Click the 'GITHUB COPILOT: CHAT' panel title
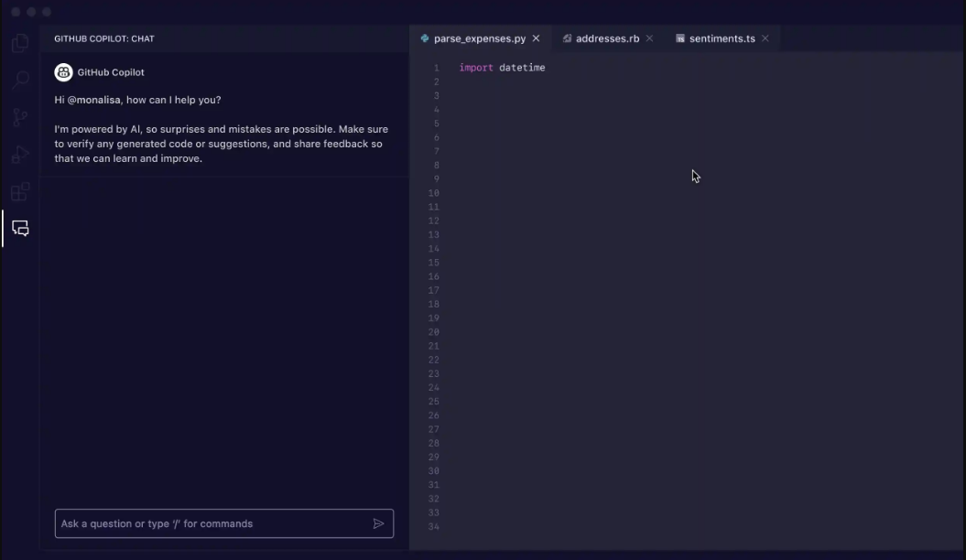This screenshot has width=966, height=560. coord(104,38)
